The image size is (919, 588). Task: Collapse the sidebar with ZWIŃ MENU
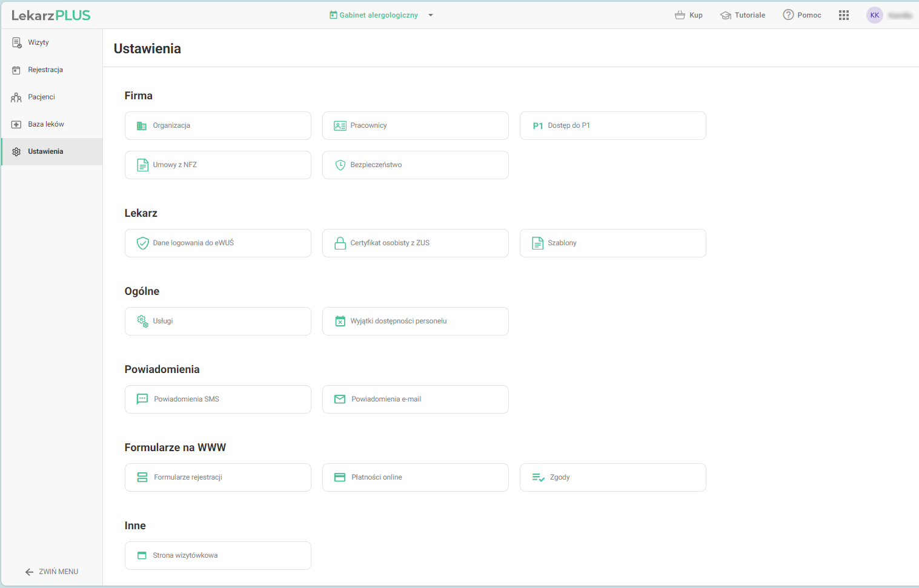(52, 572)
